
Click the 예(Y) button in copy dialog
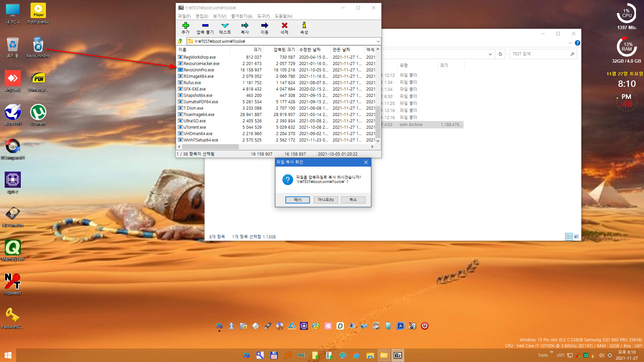[298, 200]
